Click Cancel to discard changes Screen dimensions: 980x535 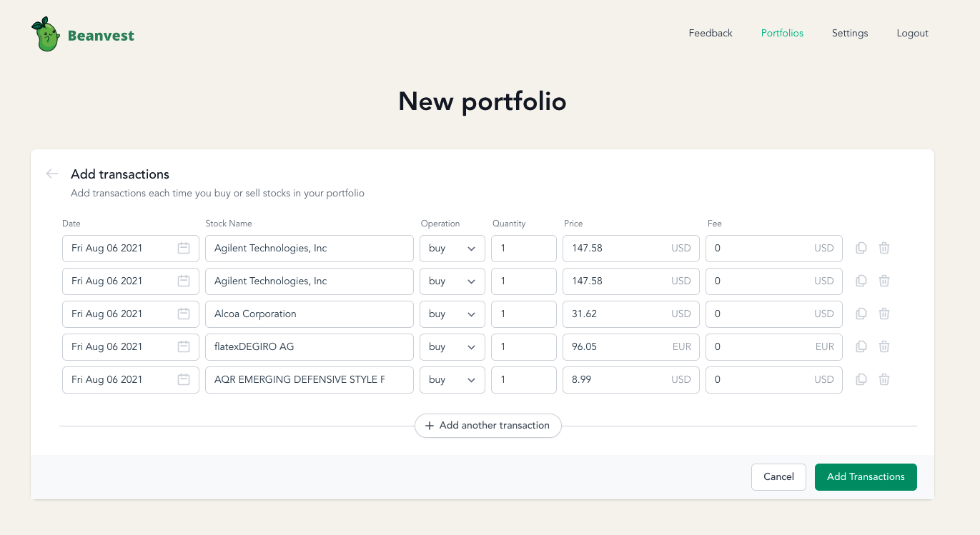pos(778,476)
